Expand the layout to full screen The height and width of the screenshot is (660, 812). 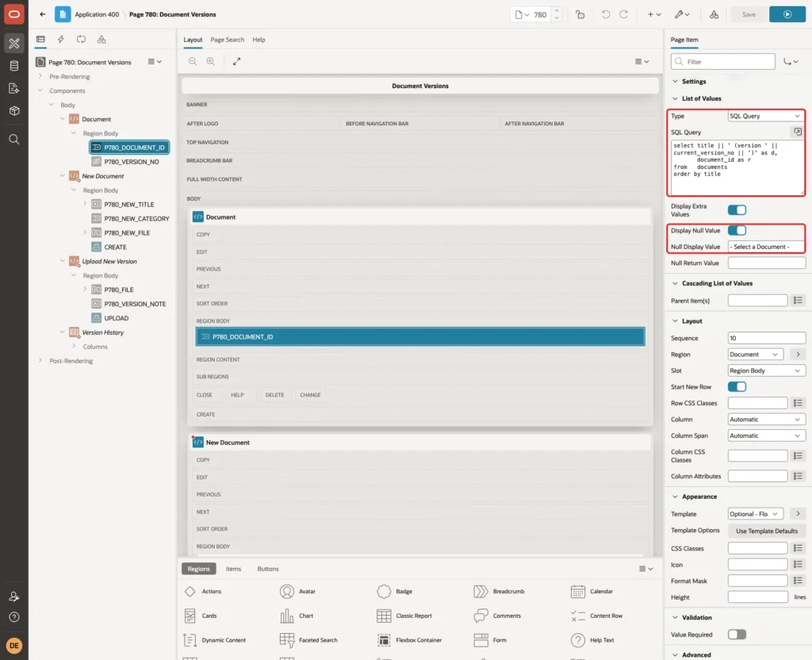click(x=236, y=62)
